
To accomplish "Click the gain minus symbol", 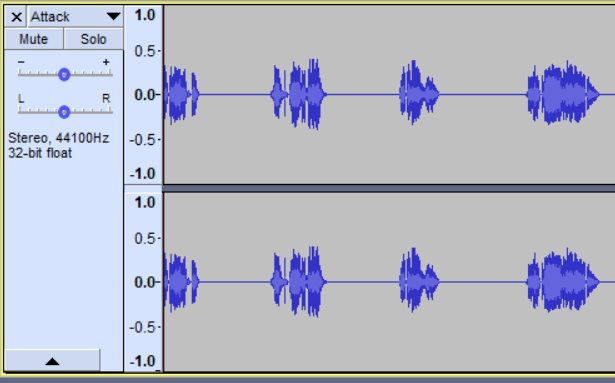I will (21, 62).
